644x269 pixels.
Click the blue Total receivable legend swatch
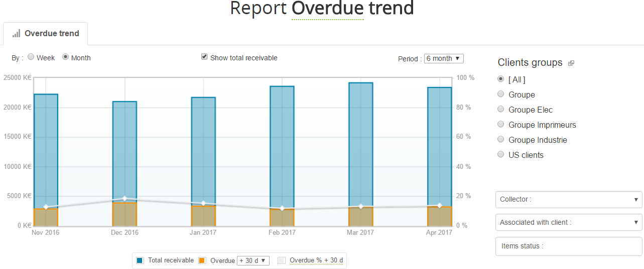point(140,260)
